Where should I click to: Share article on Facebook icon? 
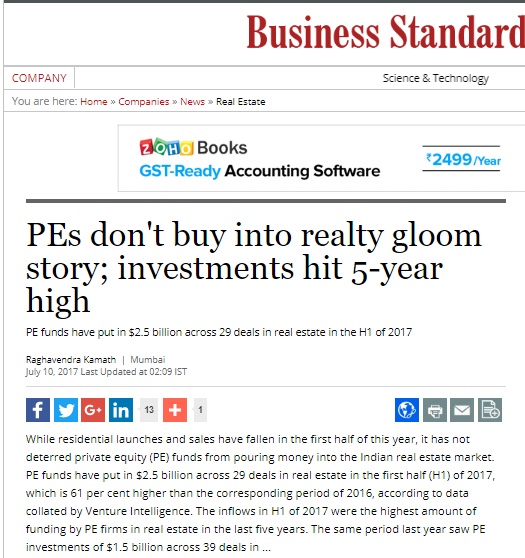[38, 410]
